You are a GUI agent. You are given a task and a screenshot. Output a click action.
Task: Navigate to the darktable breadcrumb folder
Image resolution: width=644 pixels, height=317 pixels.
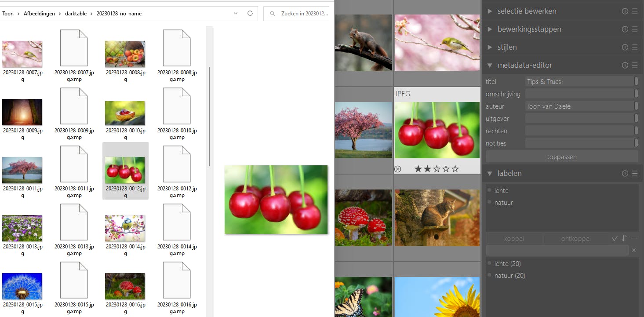(x=76, y=14)
